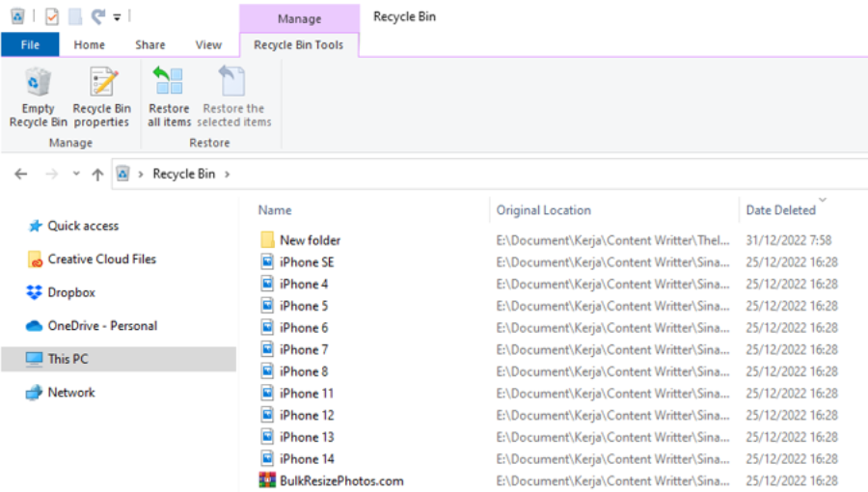
Task: Select the iPhone 13 file
Action: tap(307, 437)
